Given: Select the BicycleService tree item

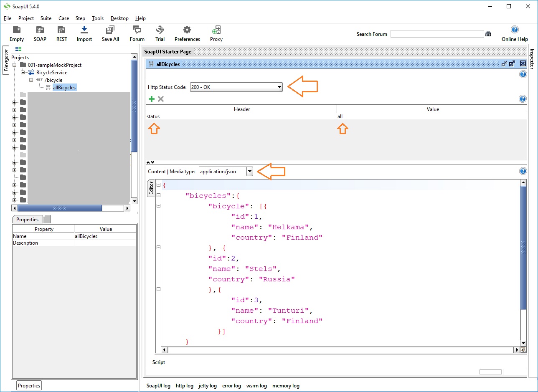Looking at the screenshot, I should click(51, 73).
